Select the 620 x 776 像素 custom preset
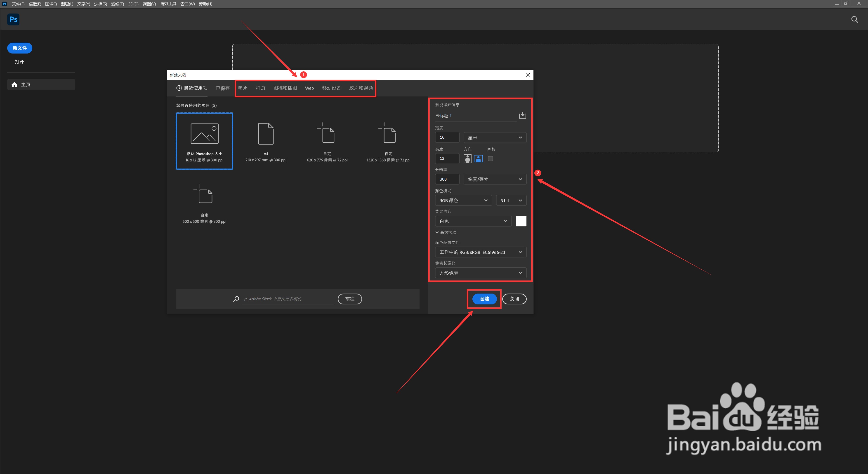 point(327,141)
